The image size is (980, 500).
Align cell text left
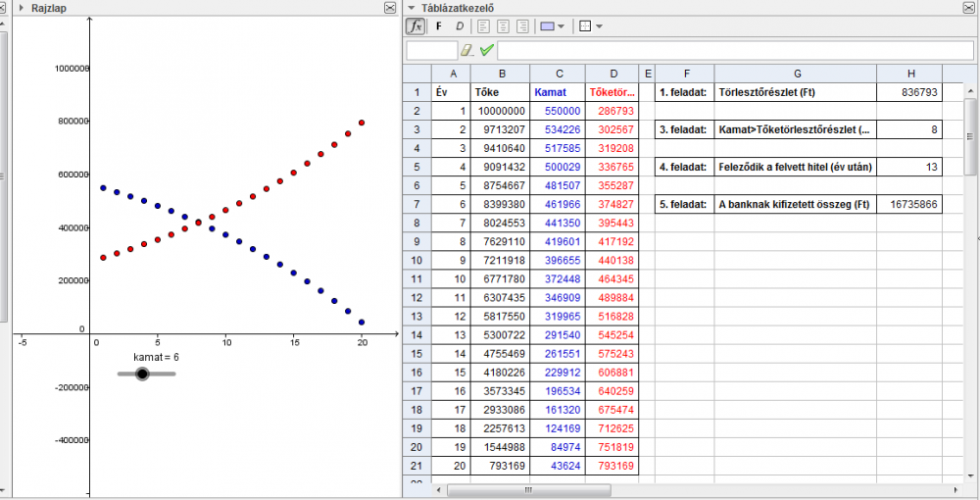(x=484, y=26)
